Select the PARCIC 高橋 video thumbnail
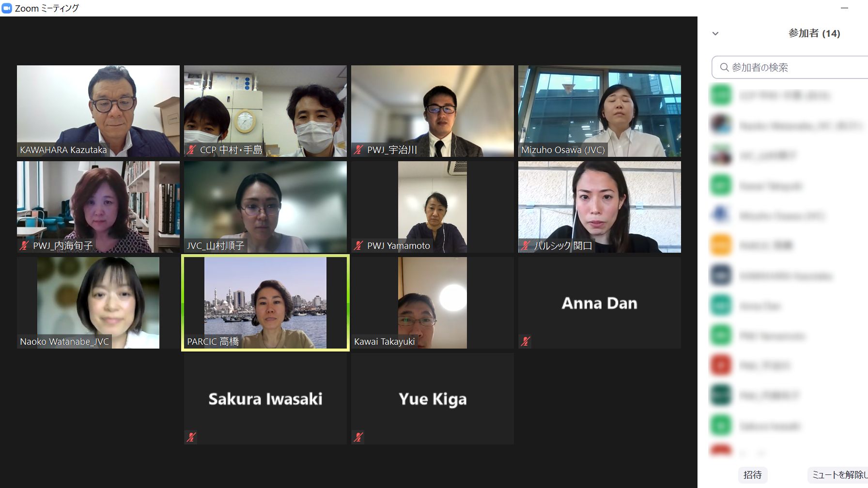 click(x=265, y=303)
